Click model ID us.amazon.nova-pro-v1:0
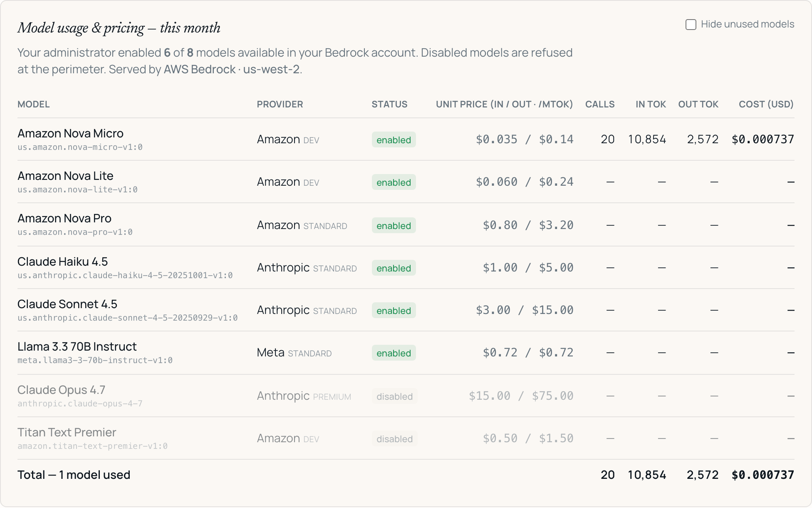The height and width of the screenshot is (508, 812). [75, 232]
